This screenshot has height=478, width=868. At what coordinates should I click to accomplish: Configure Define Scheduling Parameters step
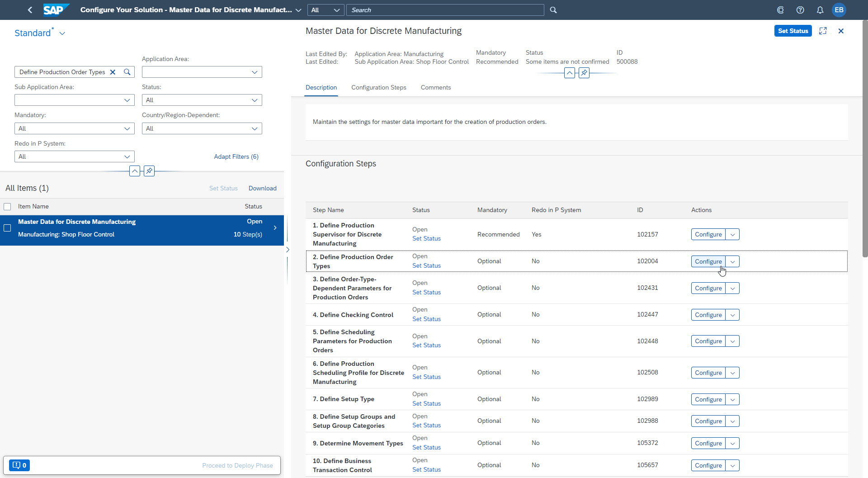708,341
